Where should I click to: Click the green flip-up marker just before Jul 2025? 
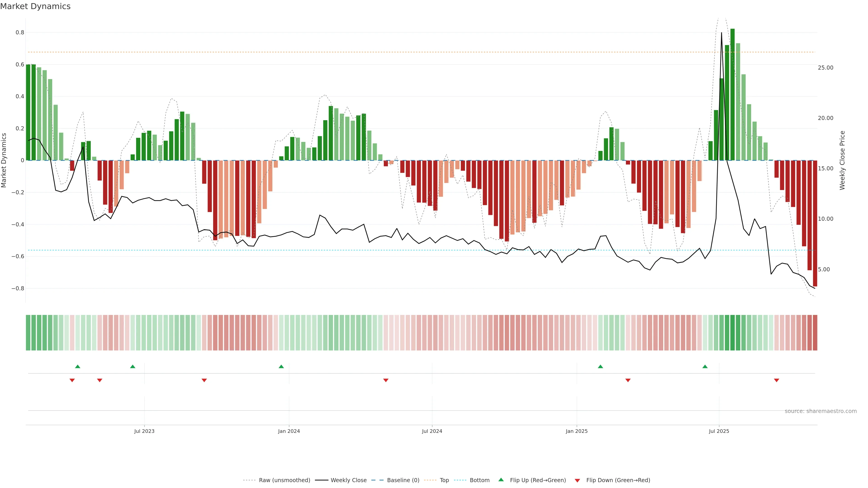point(705,366)
